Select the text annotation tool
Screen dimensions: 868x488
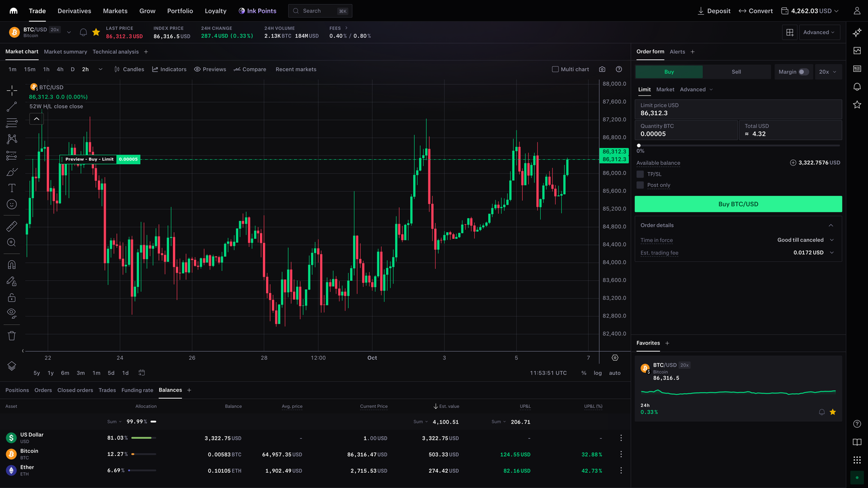coord(11,188)
